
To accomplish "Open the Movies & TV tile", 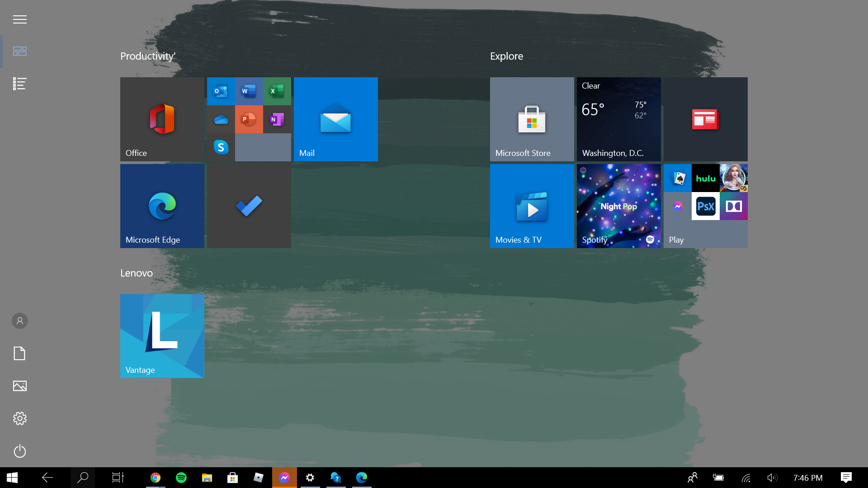I will (532, 206).
